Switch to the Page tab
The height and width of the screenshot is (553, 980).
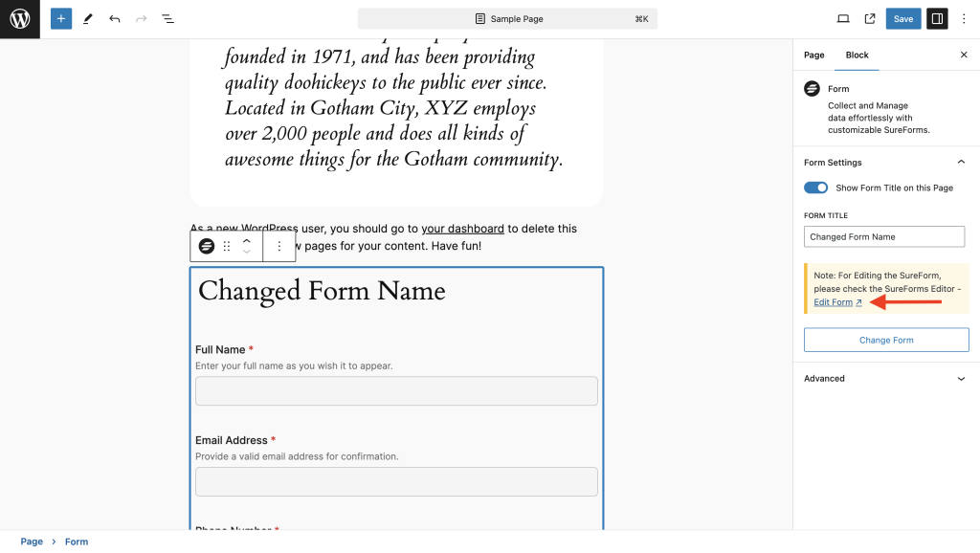pos(813,55)
